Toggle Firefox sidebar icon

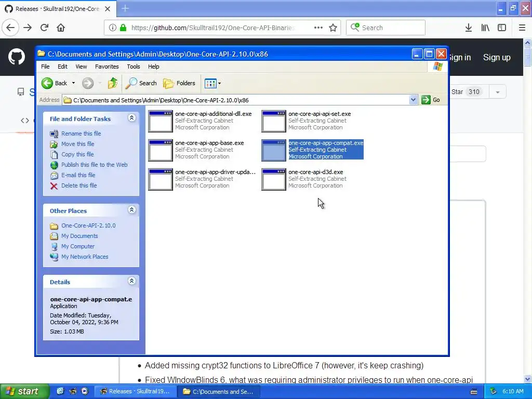[502, 28]
